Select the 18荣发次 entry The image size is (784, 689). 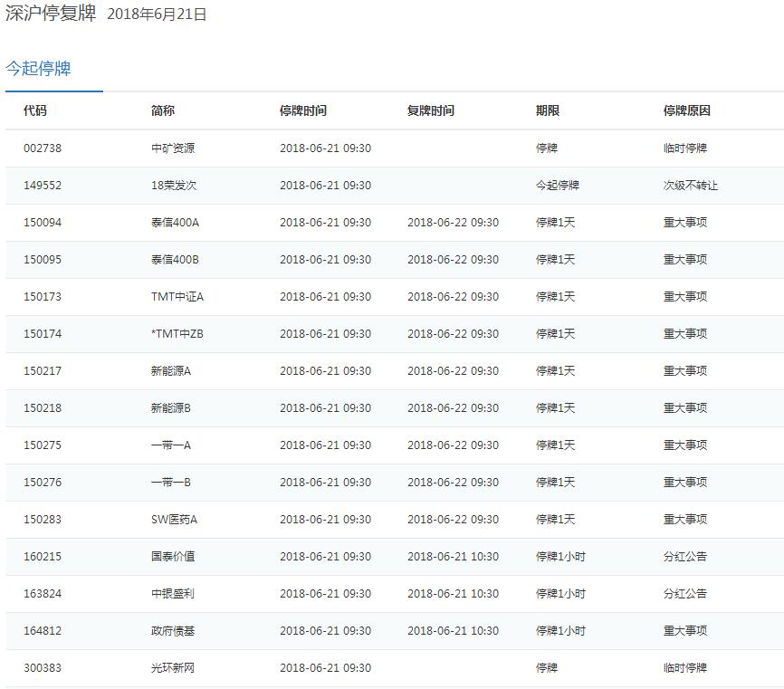pyautogui.click(x=174, y=186)
